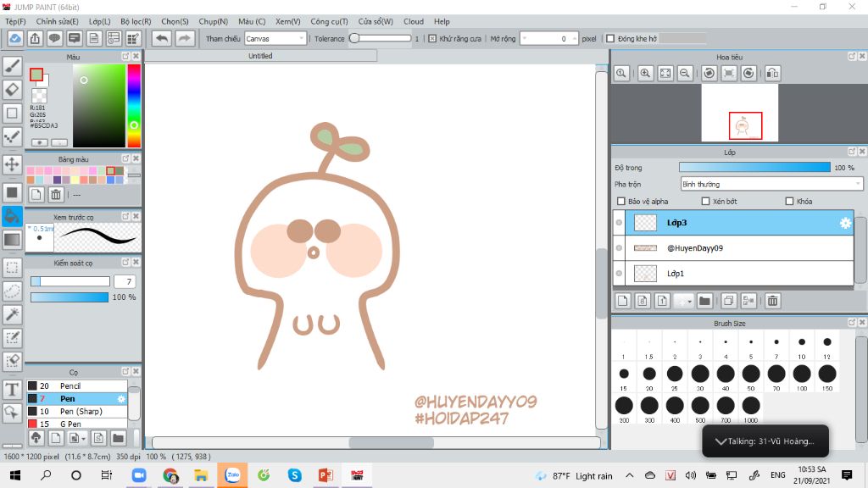Open the Pha trộn blend mode dropdown
The width and height of the screenshot is (868, 488).
pos(771,184)
